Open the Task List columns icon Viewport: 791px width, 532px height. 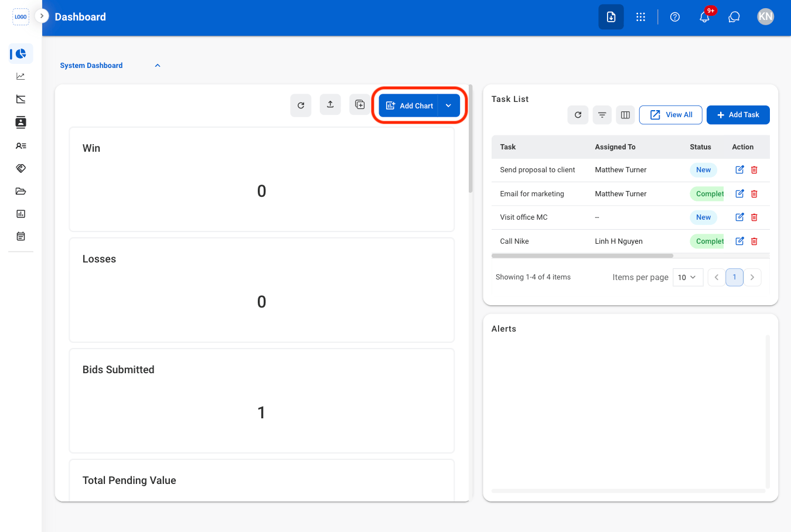(625, 115)
